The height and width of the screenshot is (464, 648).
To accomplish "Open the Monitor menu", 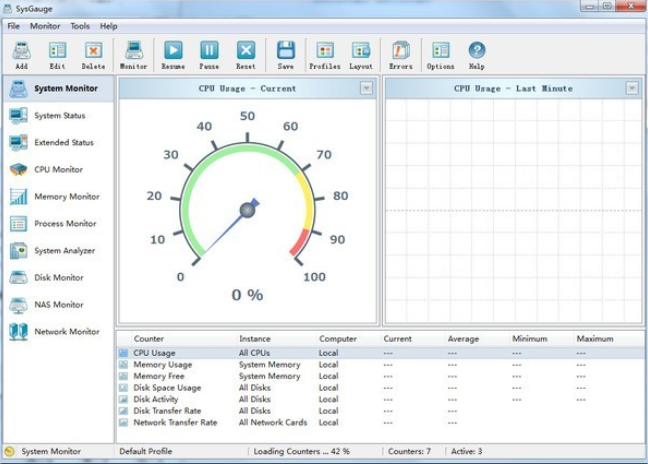I will point(45,26).
